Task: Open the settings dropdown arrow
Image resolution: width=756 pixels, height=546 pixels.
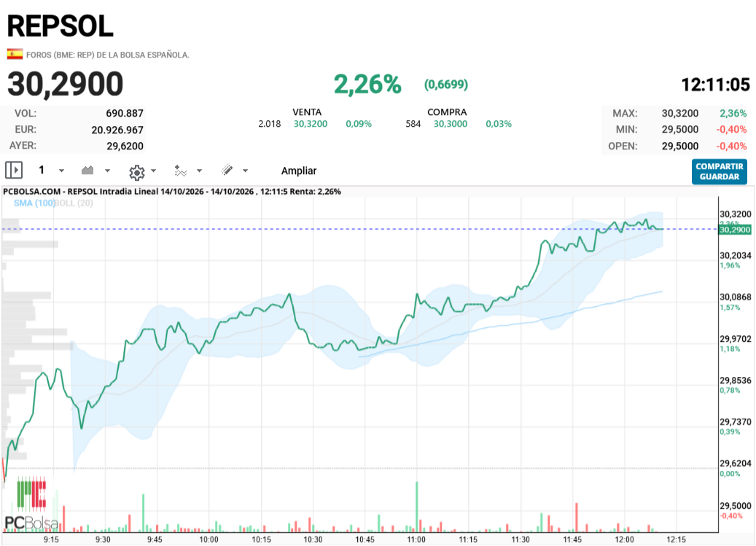Action: click(x=153, y=171)
